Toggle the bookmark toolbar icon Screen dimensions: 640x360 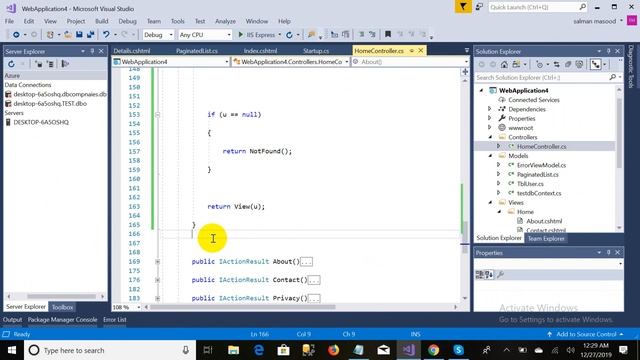pyautogui.click(x=388, y=35)
